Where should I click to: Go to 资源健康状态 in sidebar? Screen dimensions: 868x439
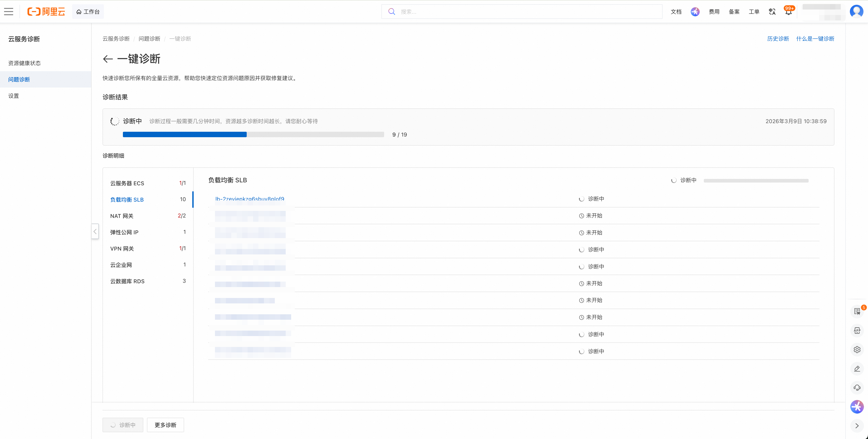[x=24, y=63]
